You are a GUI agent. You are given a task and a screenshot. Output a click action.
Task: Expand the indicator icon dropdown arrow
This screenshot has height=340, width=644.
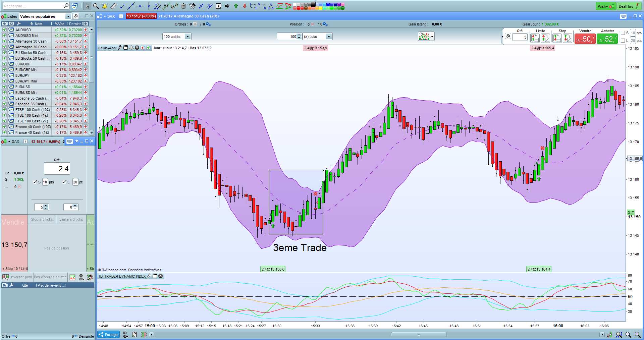(432, 36)
